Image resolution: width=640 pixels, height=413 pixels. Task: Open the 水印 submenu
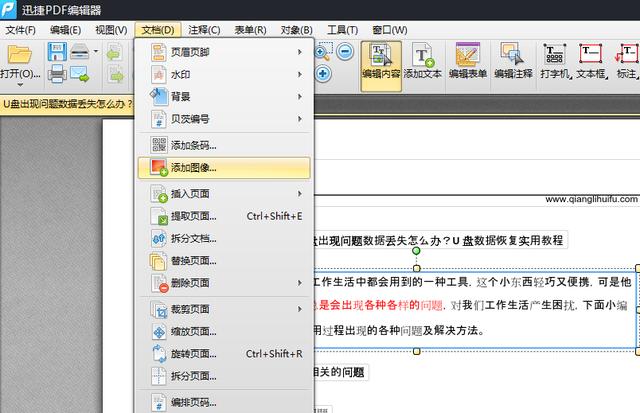coord(224,75)
